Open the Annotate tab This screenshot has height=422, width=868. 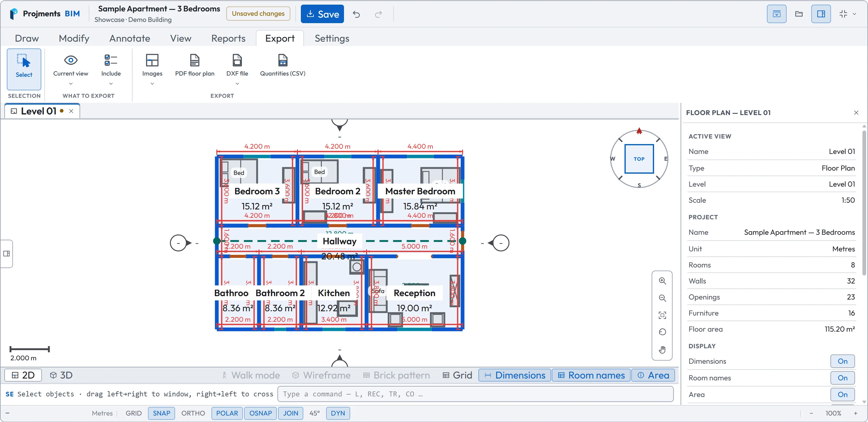tap(130, 39)
